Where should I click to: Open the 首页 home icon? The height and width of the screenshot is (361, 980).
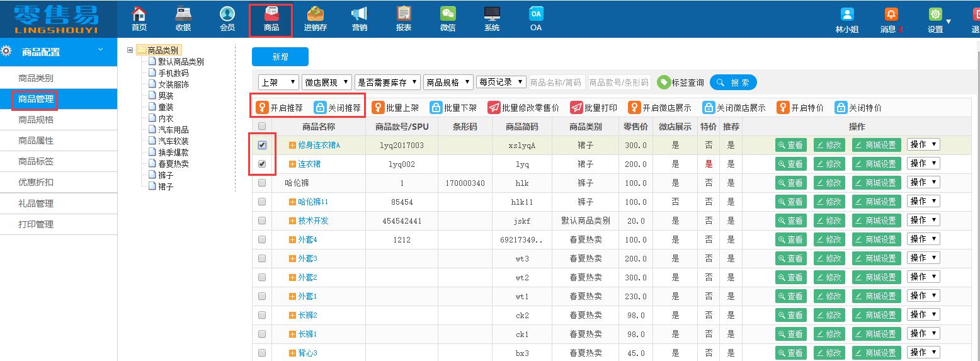click(139, 15)
